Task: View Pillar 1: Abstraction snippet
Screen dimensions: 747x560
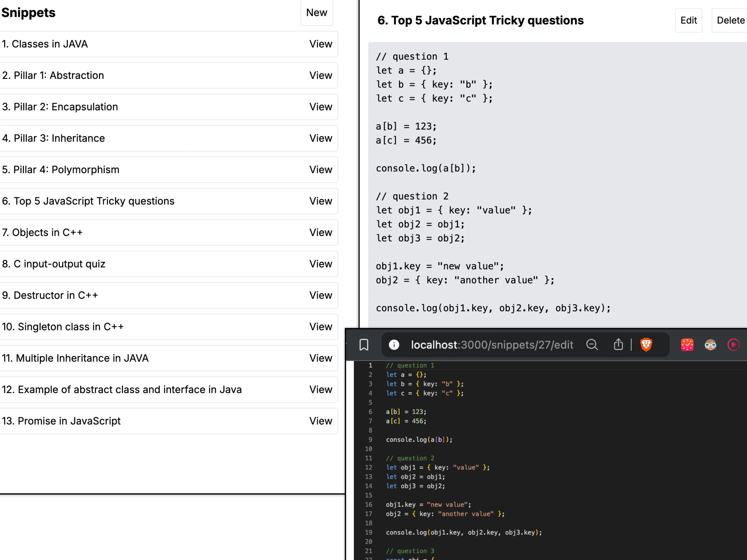Action: (x=320, y=75)
